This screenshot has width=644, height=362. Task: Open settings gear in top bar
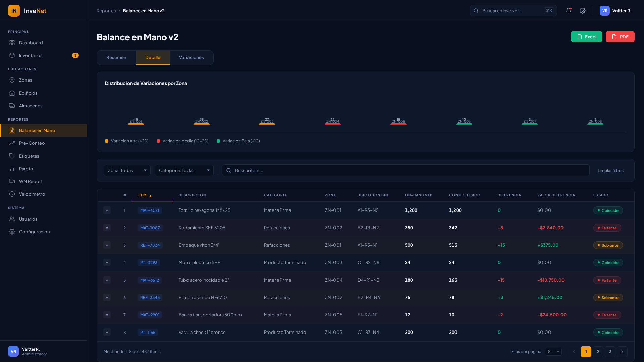(x=583, y=11)
